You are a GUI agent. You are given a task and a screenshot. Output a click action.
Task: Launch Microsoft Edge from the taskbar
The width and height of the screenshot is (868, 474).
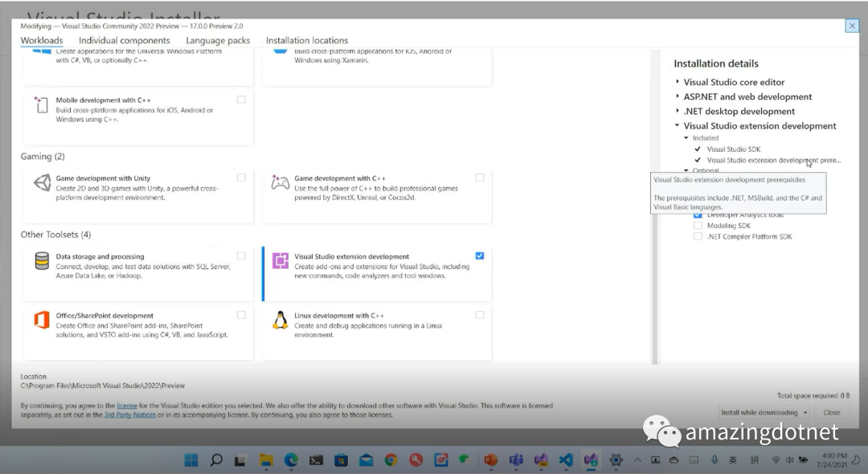(x=291, y=460)
